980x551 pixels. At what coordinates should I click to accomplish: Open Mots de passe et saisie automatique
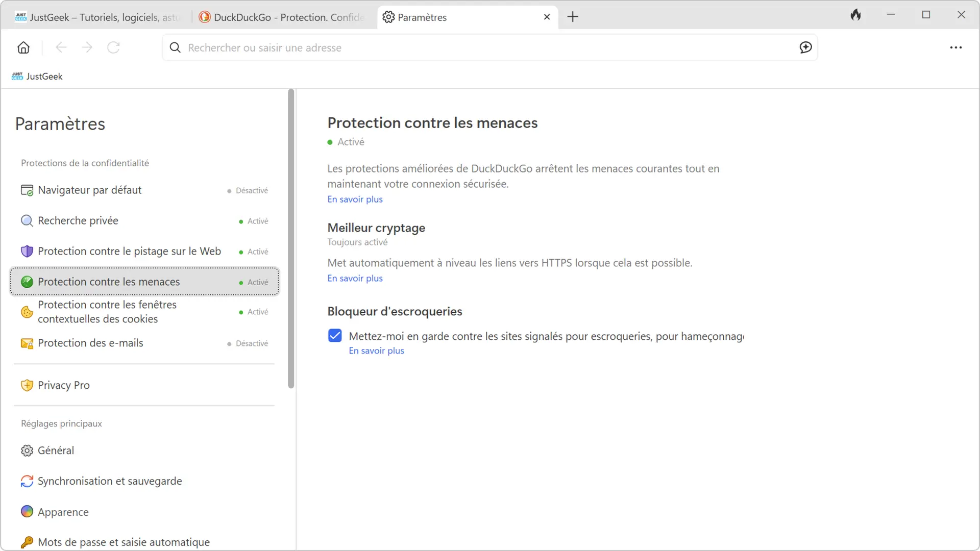144,542
